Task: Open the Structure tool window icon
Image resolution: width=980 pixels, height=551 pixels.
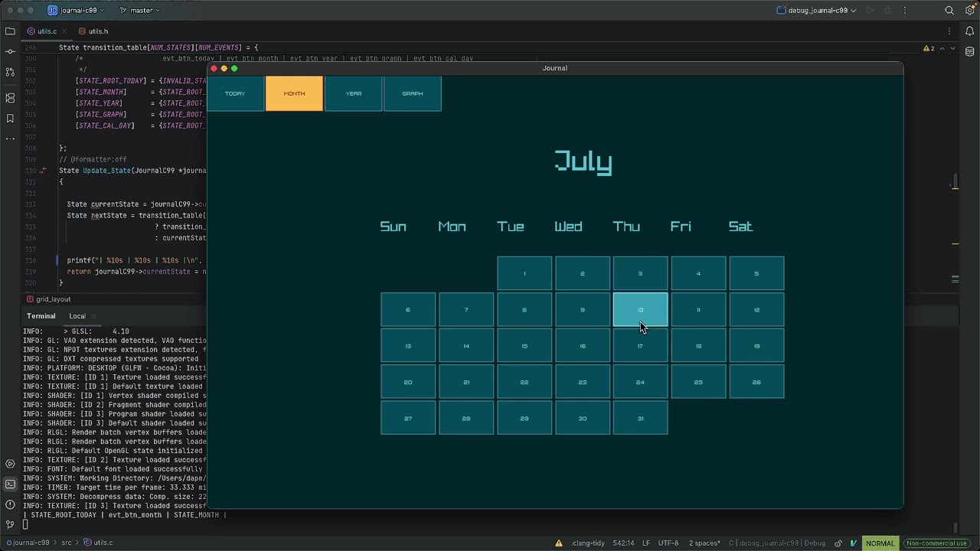Action: coord(10,98)
